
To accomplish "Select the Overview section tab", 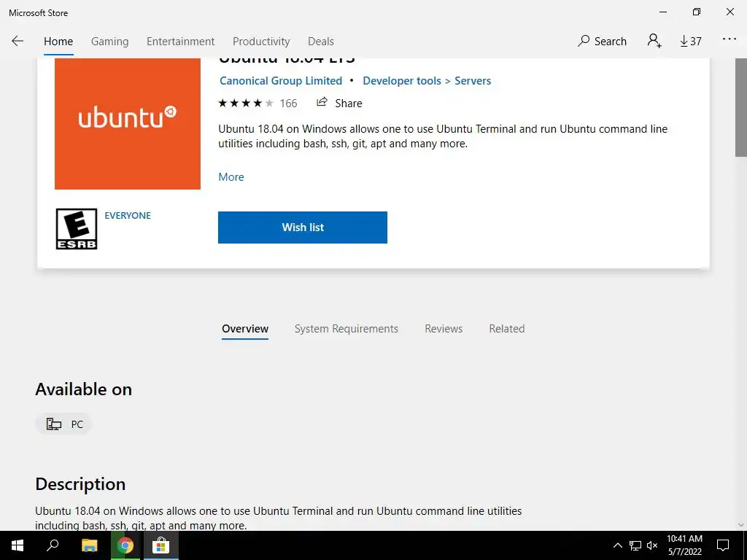I will pos(245,329).
